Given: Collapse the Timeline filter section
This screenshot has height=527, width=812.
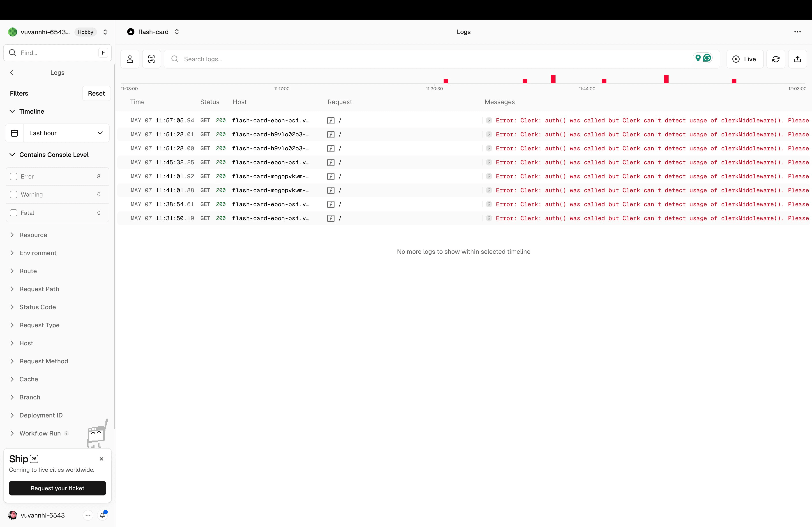Looking at the screenshot, I should tap(27, 112).
